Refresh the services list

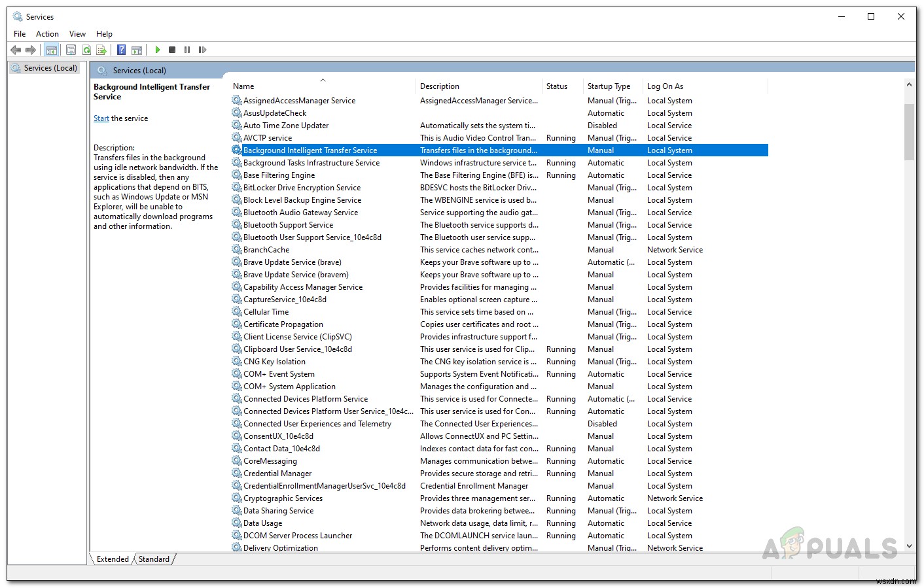click(86, 50)
